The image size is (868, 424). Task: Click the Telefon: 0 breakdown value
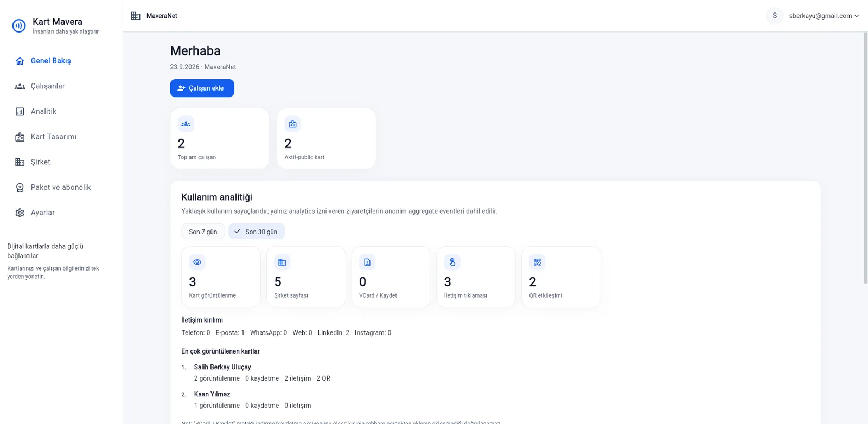(195, 333)
